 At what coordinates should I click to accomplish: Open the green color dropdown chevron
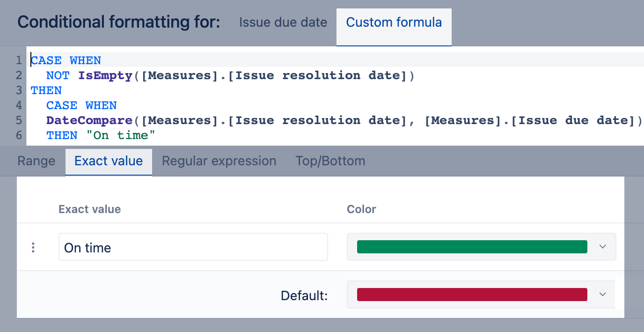603,247
